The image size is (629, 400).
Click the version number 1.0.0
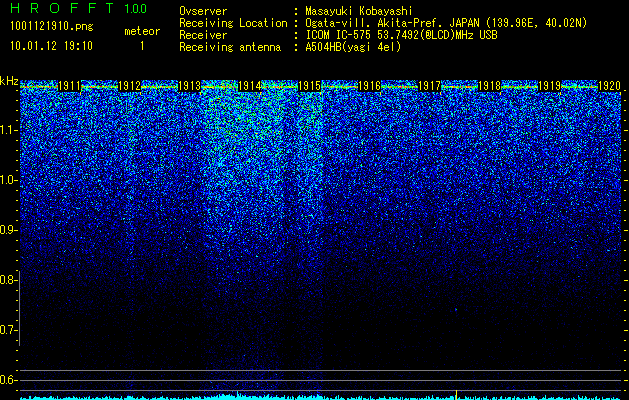136,8
